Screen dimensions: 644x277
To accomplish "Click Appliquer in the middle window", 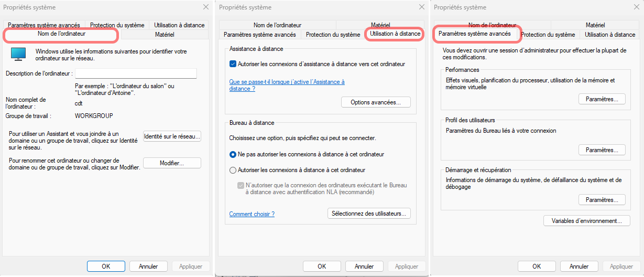I will coord(407,267).
